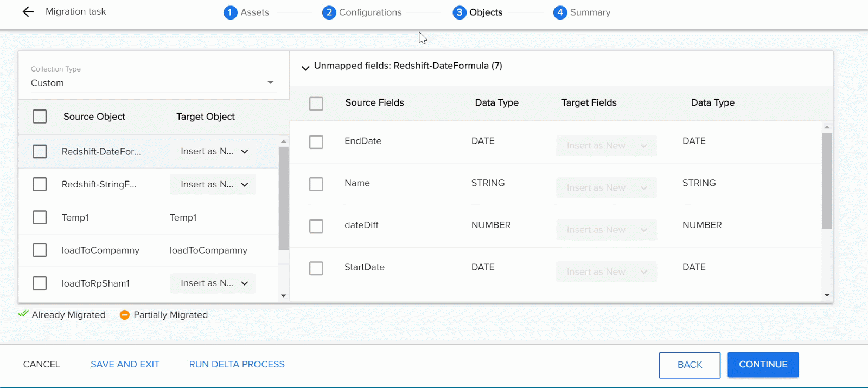Tick the loadToRpSham1 object checkbox

40,283
